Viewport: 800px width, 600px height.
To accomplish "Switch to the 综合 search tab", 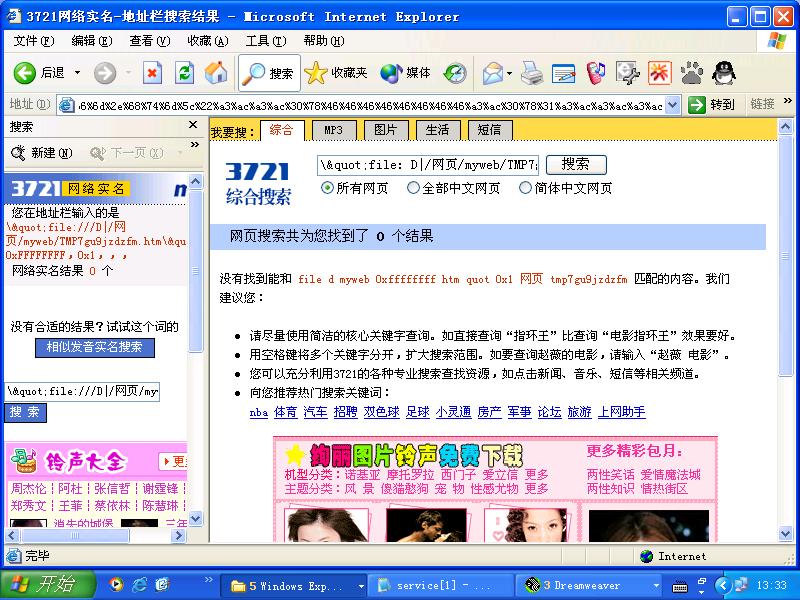I will 282,130.
